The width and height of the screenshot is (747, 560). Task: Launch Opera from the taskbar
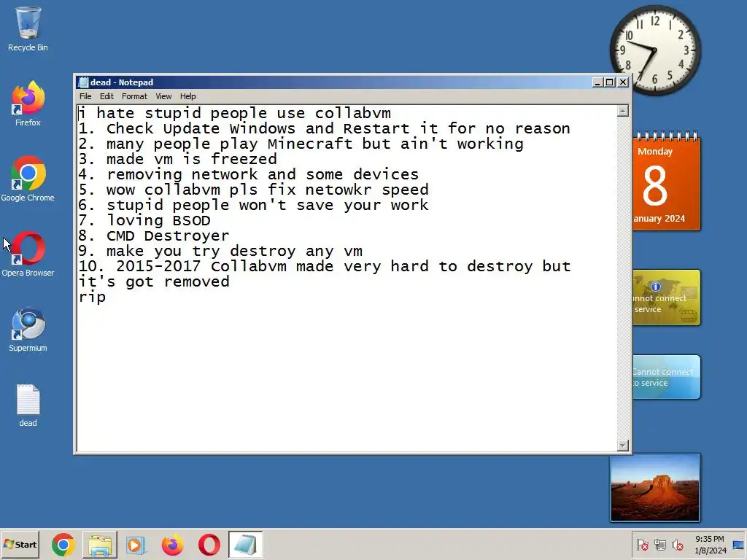[x=209, y=545]
